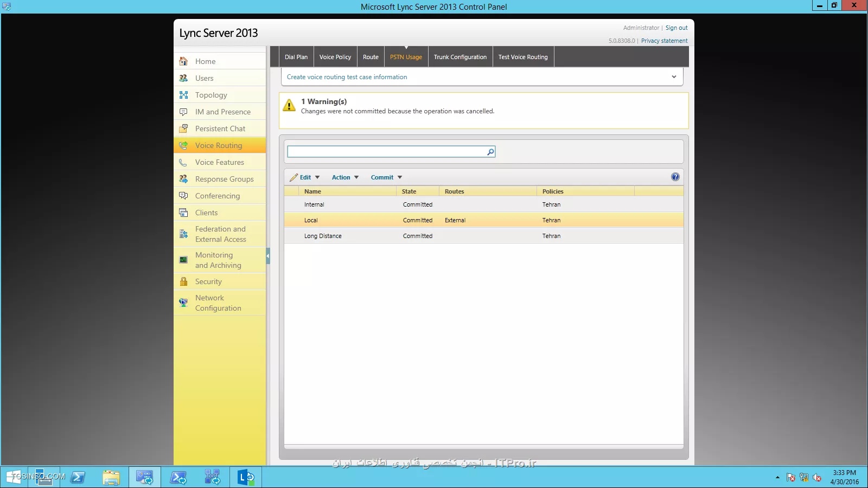This screenshot has height=488, width=868.
Task: Open Voice Features section
Action: (220, 162)
